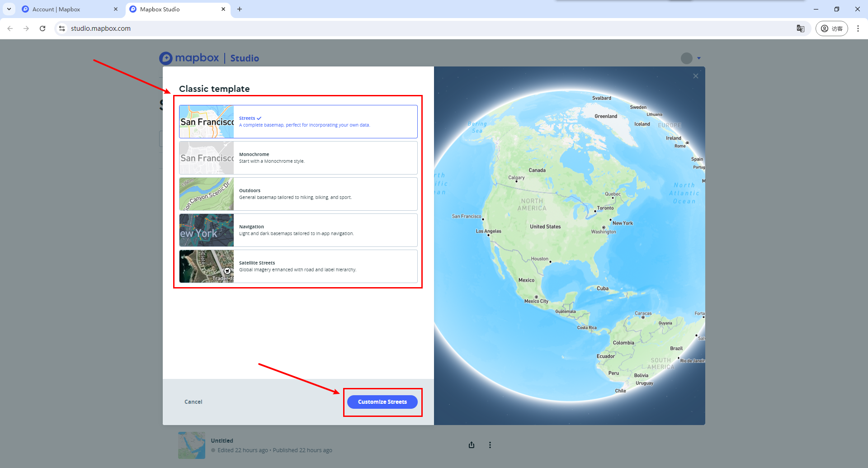Close the Account | Mapbox tab
Screen dimensions: 868x468
pos(116,9)
